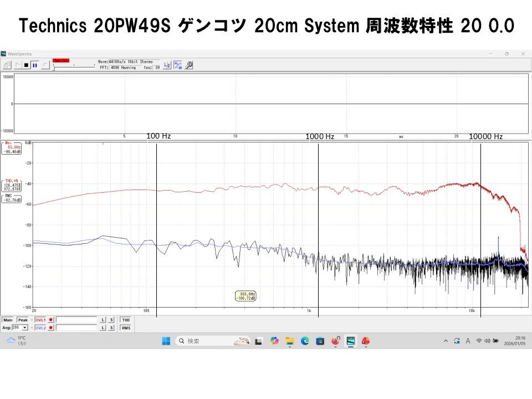The height and width of the screenshot is (399, 532).
Task: Pause measurement with the blue pause button
Action: [x=34, y=65]
